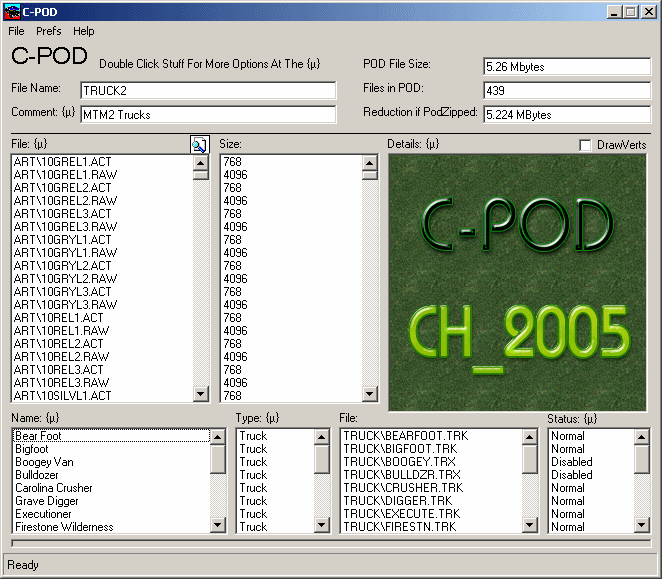
Task: Open the Help menu
Action: click(84, 31)
